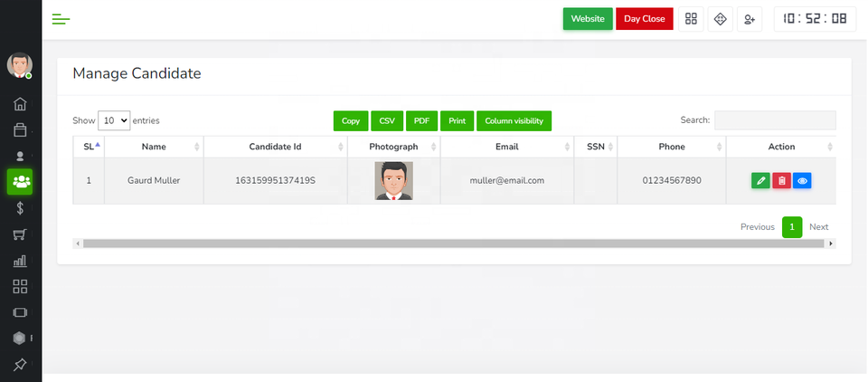Click the scrollbar right arrow
The width and height of the screenshot is (868, 382).
pyautogui.click(x=830, y=244)
